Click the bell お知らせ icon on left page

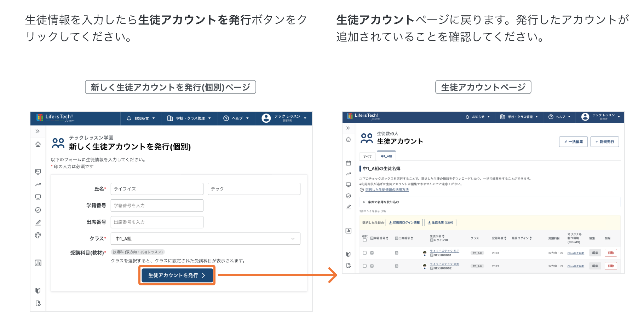click(x=129, y=118)
